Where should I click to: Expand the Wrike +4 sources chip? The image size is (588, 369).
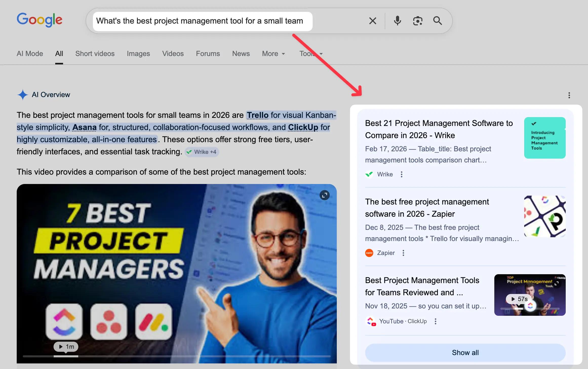pos(202,152)
